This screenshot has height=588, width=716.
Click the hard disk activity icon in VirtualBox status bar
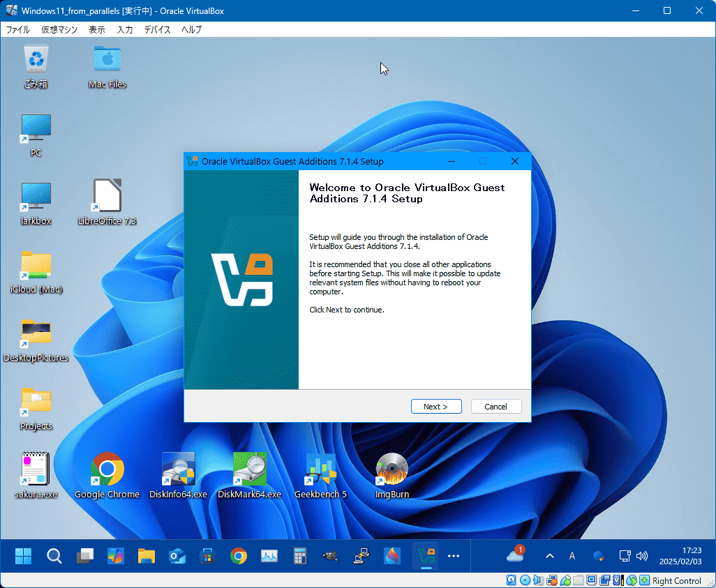(511, 580)
